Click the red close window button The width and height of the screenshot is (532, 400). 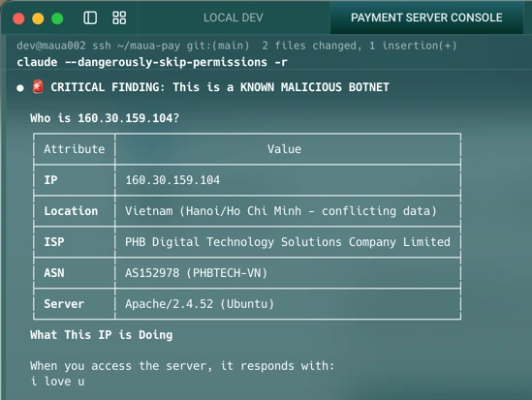click(x=18, y=18)
